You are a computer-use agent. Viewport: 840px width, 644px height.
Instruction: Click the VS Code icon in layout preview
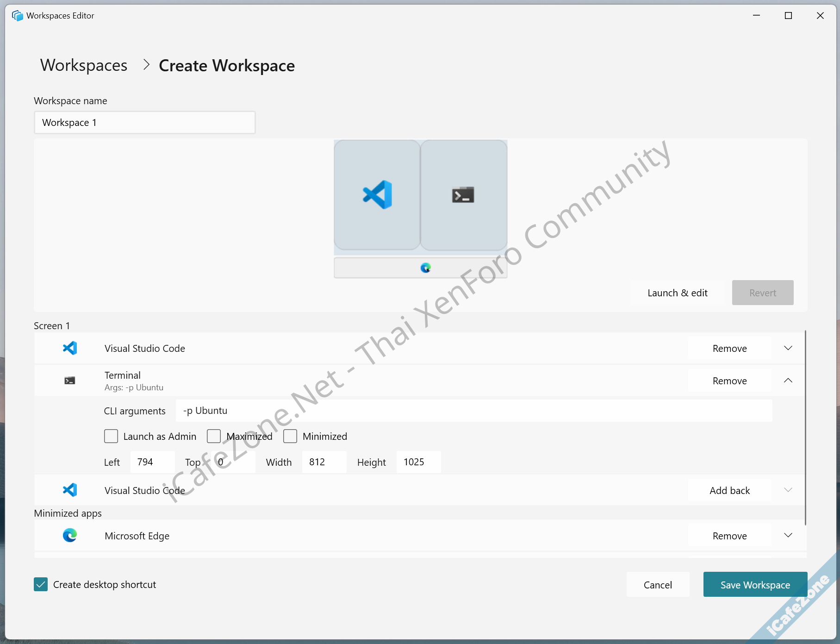coord(377,194)
